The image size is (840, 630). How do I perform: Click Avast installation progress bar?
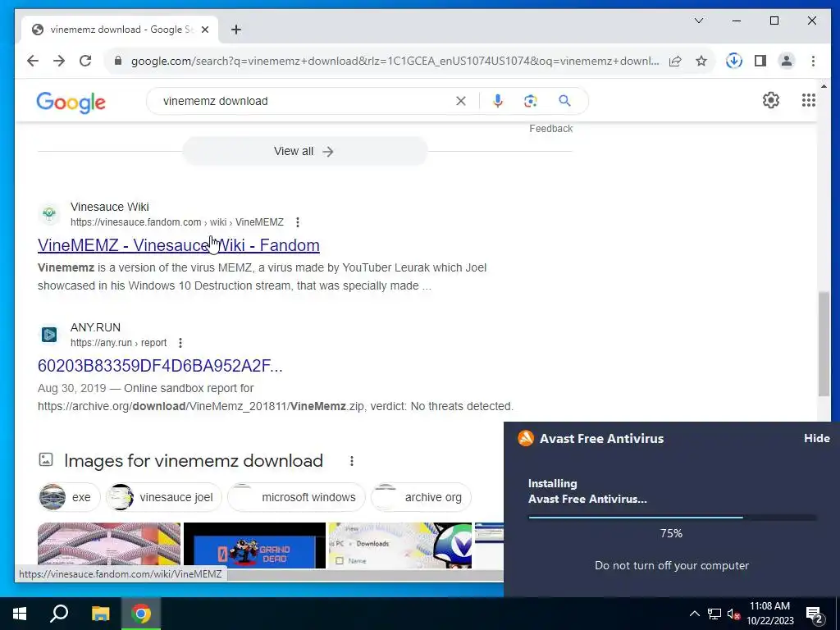click(x=673, y=518)
